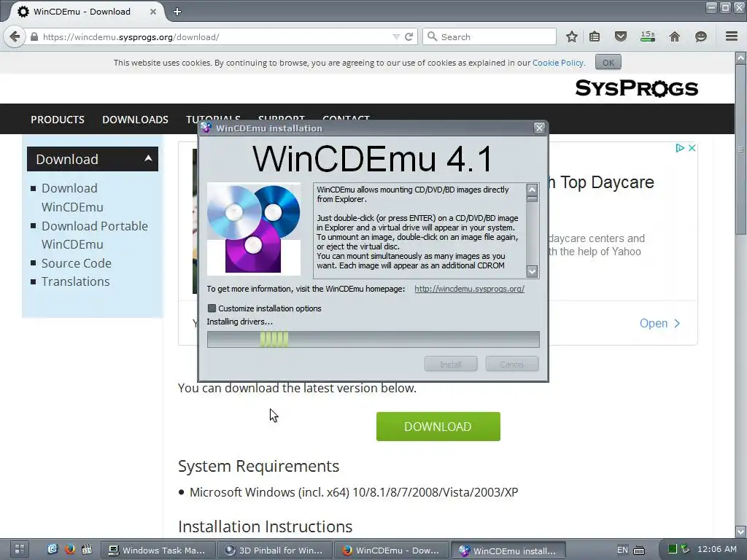Screen dimensions: 747x560
Task: Open Source Code sidebar link
Action: tap(76, 263)
